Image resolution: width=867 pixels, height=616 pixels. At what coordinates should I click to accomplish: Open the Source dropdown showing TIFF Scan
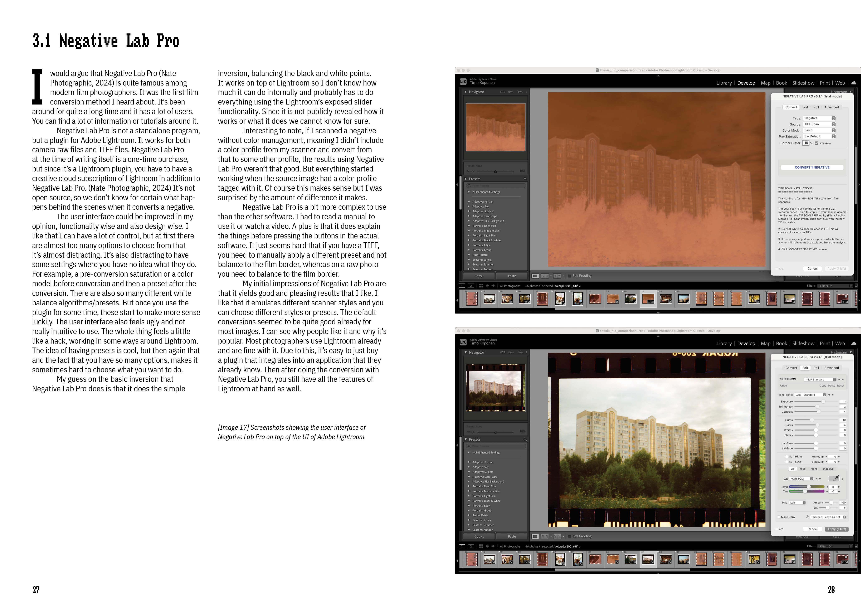pos(819,124)
